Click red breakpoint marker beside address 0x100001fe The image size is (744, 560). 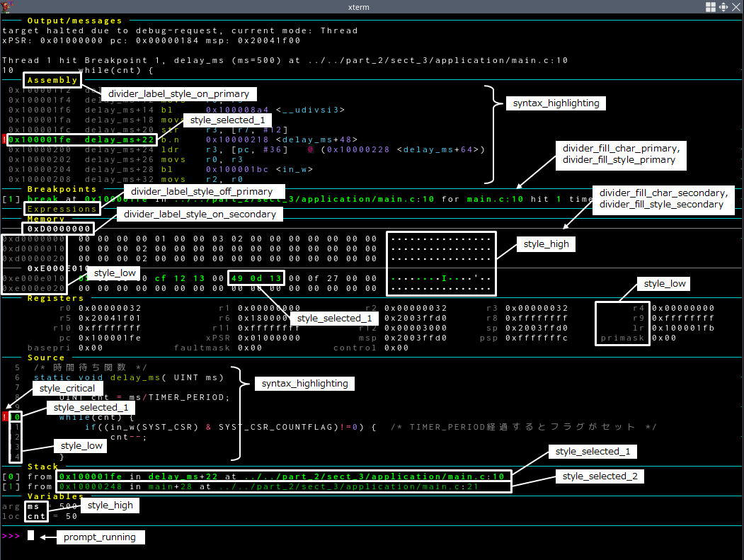tap(4, 140)
